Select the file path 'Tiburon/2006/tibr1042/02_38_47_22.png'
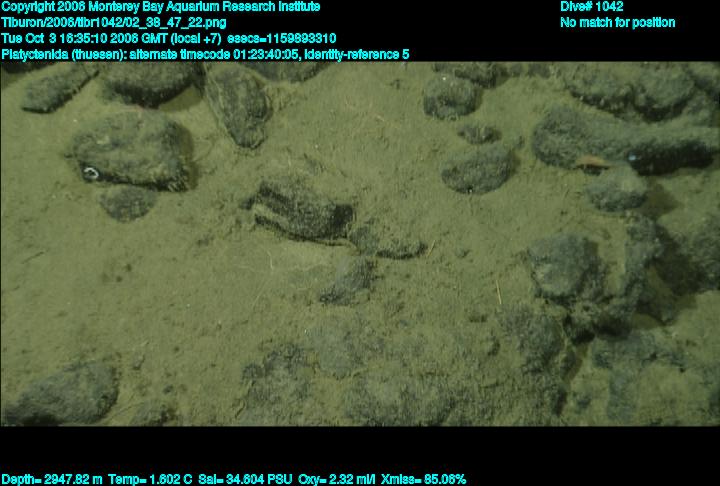The height and width of the screenshot is (486, 720). 114,23
